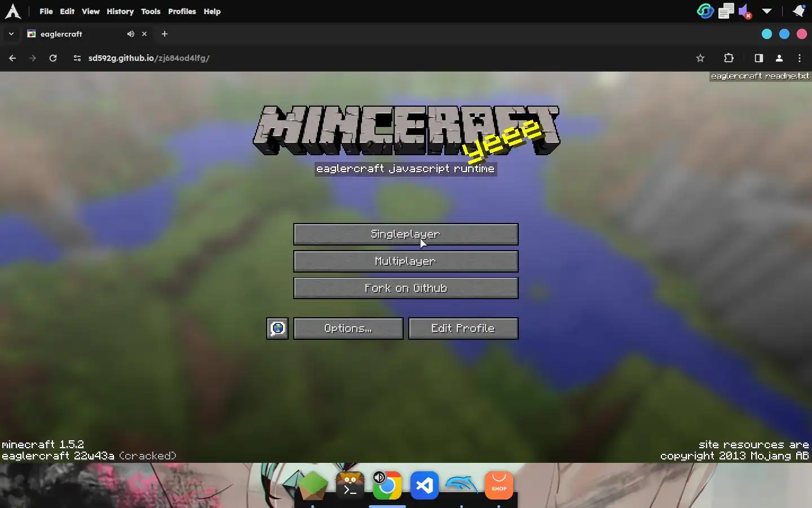Open the Edit menu
This screenshot has width=812, height=508.
coord(67,11)
